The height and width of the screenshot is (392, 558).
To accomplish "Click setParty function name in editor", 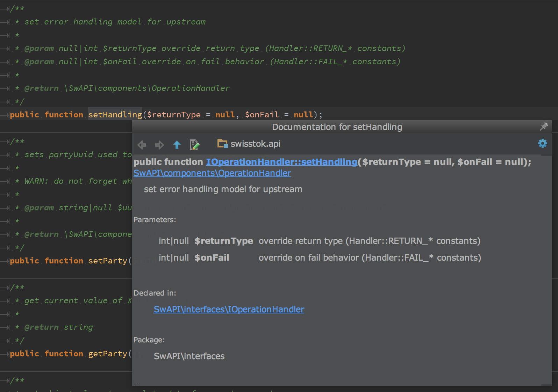I will (108, 261).
